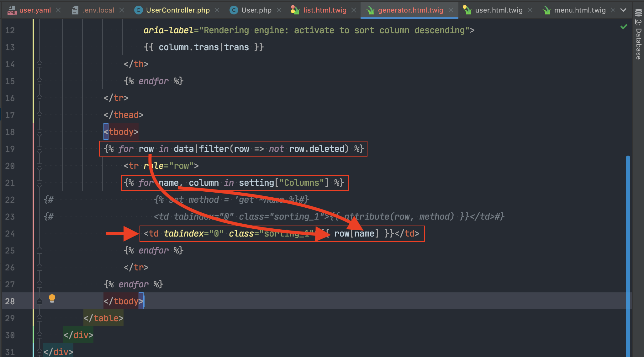Switch to menu.html.twig tab
The image size is (644, 357).
click(x=580, y=10)
